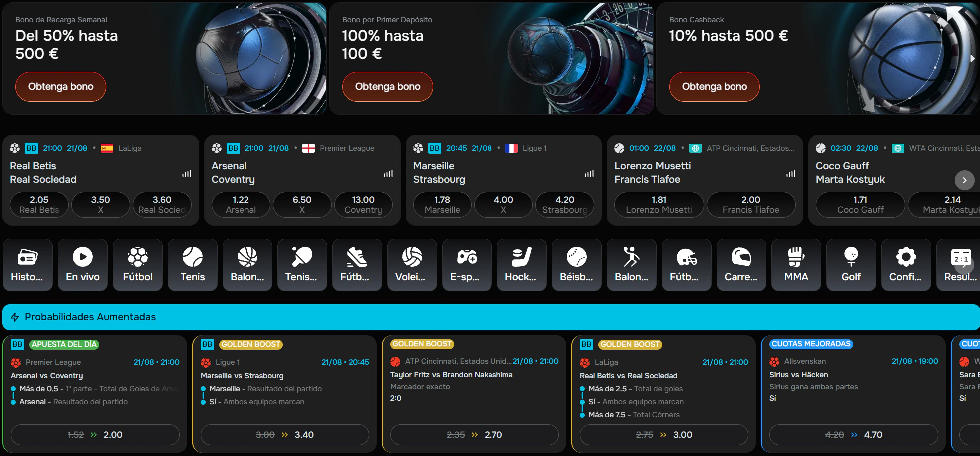This screenshot has width=980, height=456.
Task: Bet 2.00 on Francis Tiafoe
Action: tap(751, 205)
